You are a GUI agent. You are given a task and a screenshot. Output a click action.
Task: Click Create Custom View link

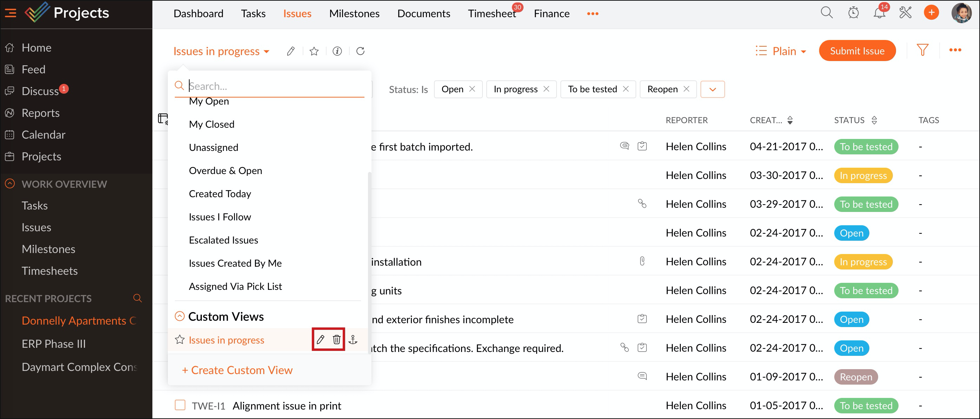pyautogui.click(x=237, y=370)
